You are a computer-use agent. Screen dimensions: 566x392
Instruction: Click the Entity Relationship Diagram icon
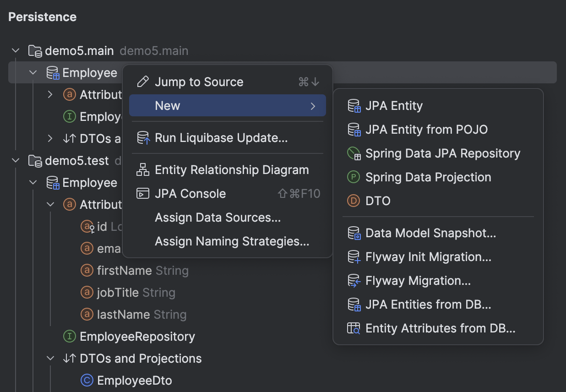point(142,169)
